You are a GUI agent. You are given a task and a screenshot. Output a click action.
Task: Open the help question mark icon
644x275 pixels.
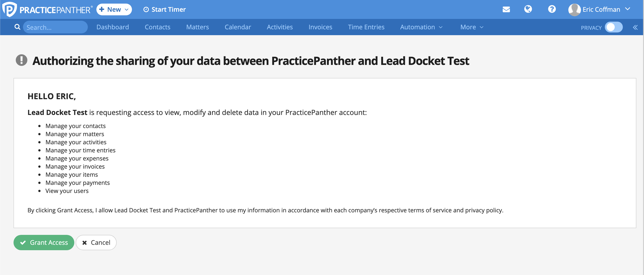click(552, 9)
